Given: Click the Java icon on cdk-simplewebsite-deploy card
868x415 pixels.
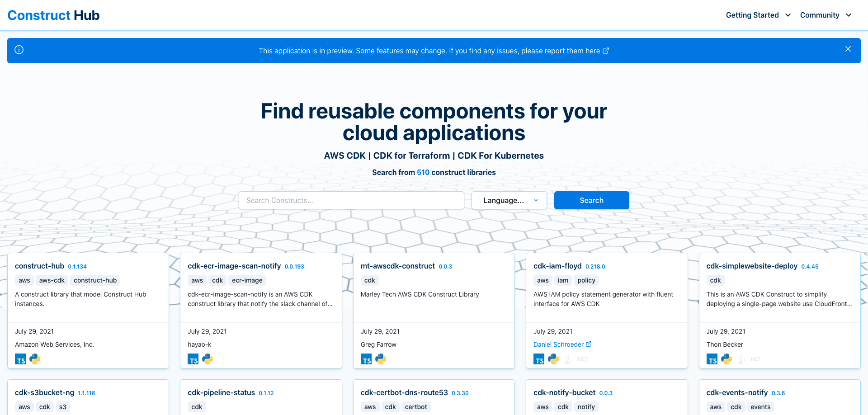Looking at the screenshot, I should (x=741, y=359).
